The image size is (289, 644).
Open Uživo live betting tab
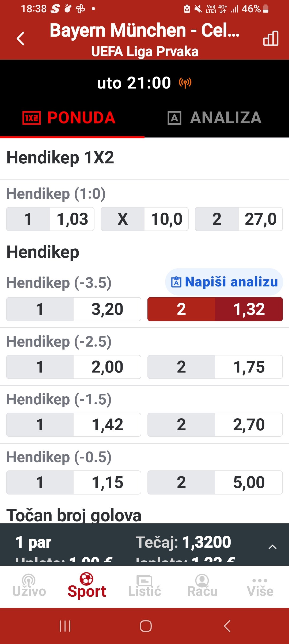[x=29, y=586]
